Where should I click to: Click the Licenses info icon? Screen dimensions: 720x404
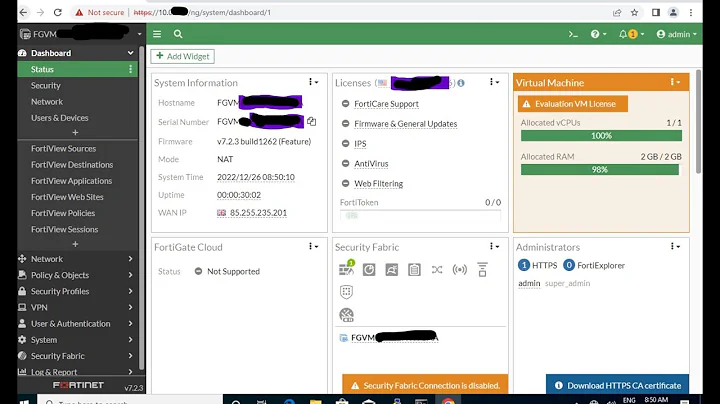coord(461,83)
